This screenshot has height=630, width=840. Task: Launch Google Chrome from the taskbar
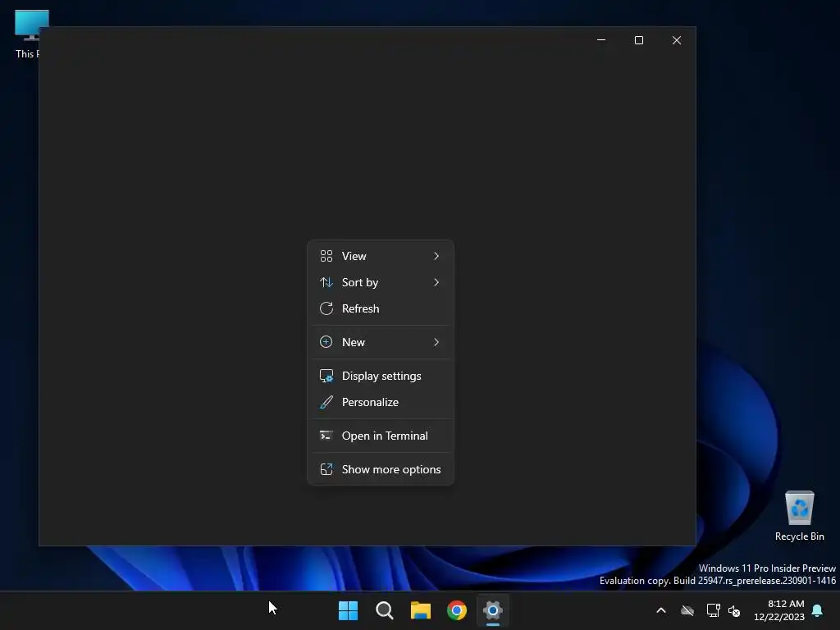click(x=457, y=610)
